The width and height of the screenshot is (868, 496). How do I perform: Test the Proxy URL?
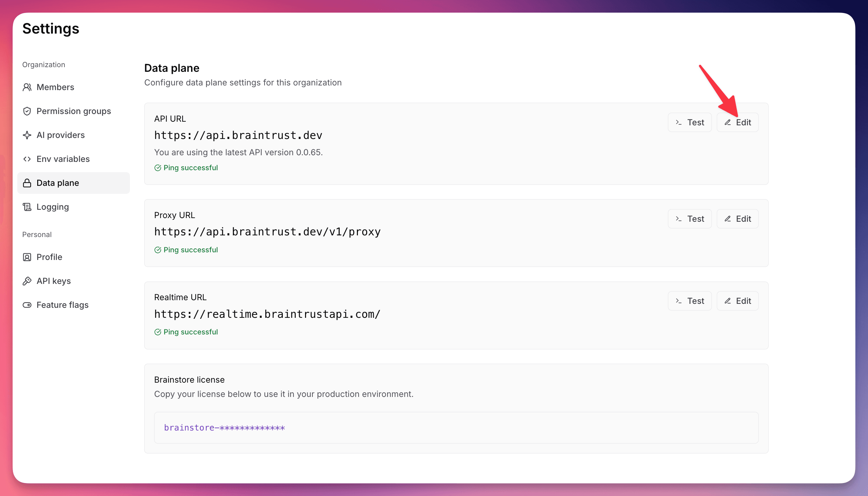690,219
